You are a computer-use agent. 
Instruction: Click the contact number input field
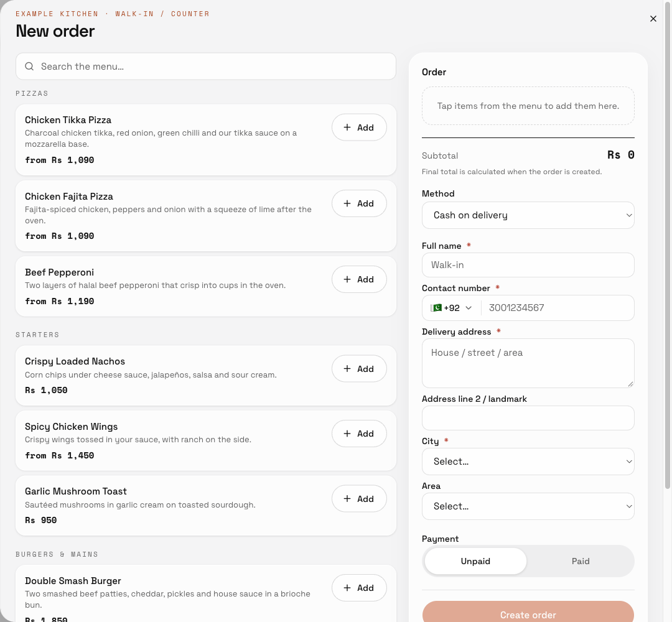(558, 308)
